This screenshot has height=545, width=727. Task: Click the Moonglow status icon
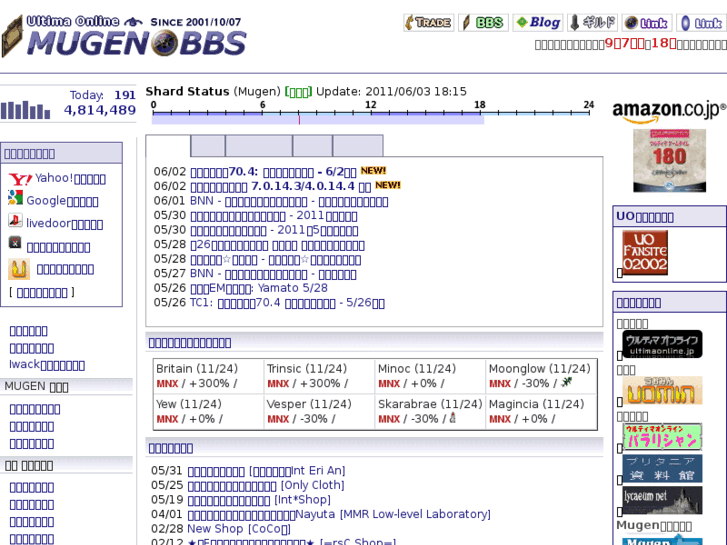(x=567, y=382)
